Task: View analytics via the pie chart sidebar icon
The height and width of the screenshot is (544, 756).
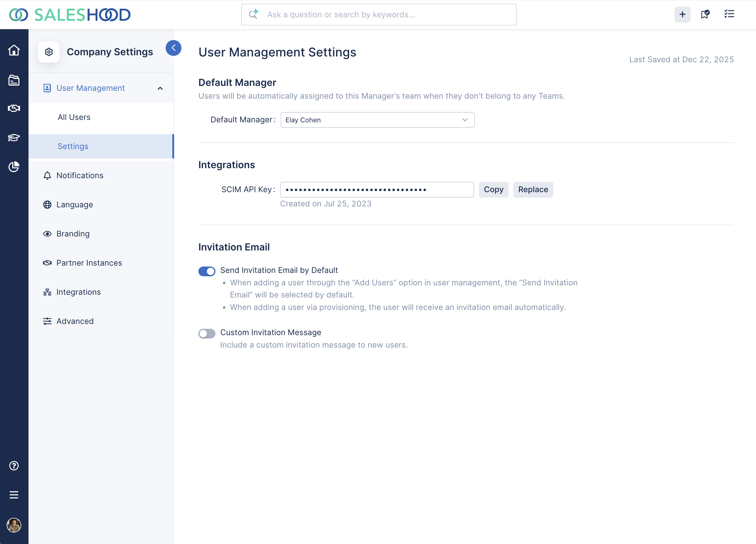Action: 14,167
